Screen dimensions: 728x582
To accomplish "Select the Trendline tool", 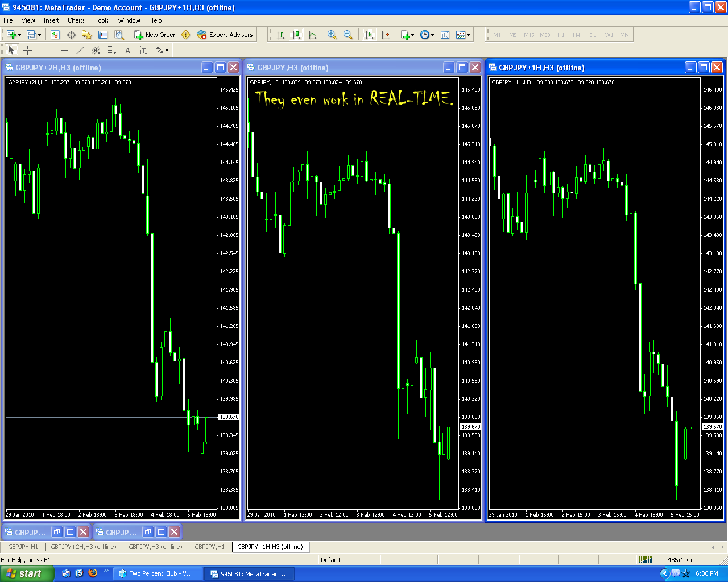I will (80, 50).
